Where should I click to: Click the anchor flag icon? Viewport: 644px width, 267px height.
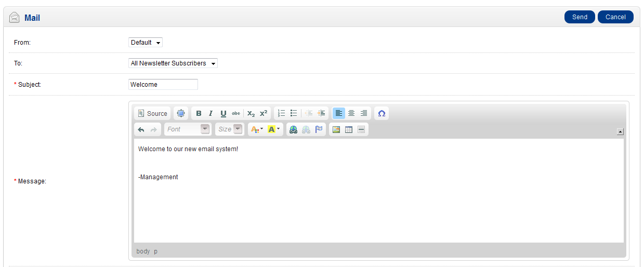tap(319, 129)
